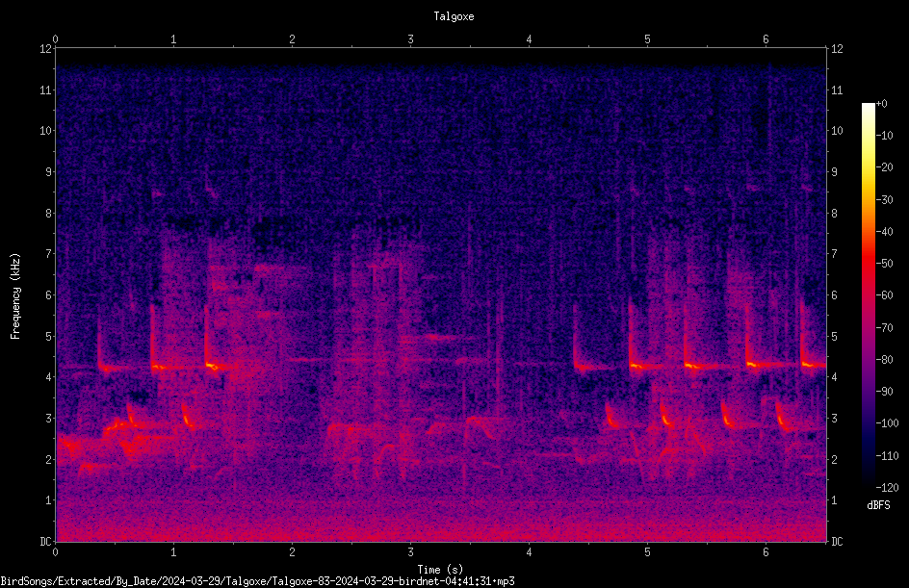Select the -120 label on dBFS scale
The height and width of the screenshot is (588, 909).
click(887, 487)
